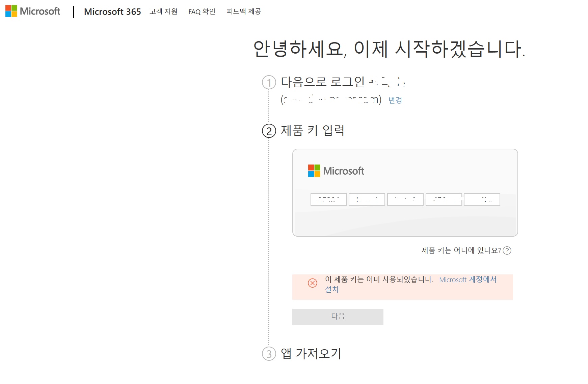This screenshot has height=384, width=588.
Task: Select the step 1 circle icon
Action: point(269,82)
